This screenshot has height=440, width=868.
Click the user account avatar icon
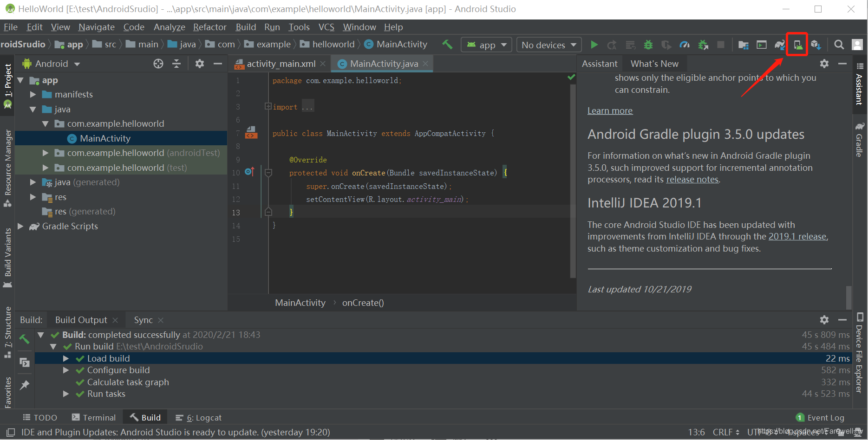[857, 45]
